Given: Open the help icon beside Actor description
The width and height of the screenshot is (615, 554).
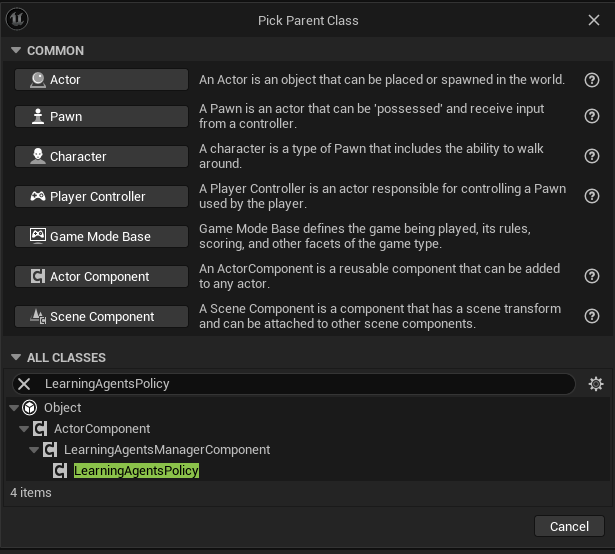Looking at the screenshot, I should pos(591,80).
